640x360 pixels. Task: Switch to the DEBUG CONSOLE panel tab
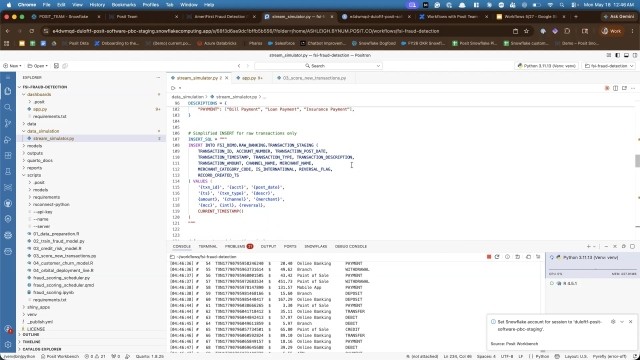coord(351,247)
